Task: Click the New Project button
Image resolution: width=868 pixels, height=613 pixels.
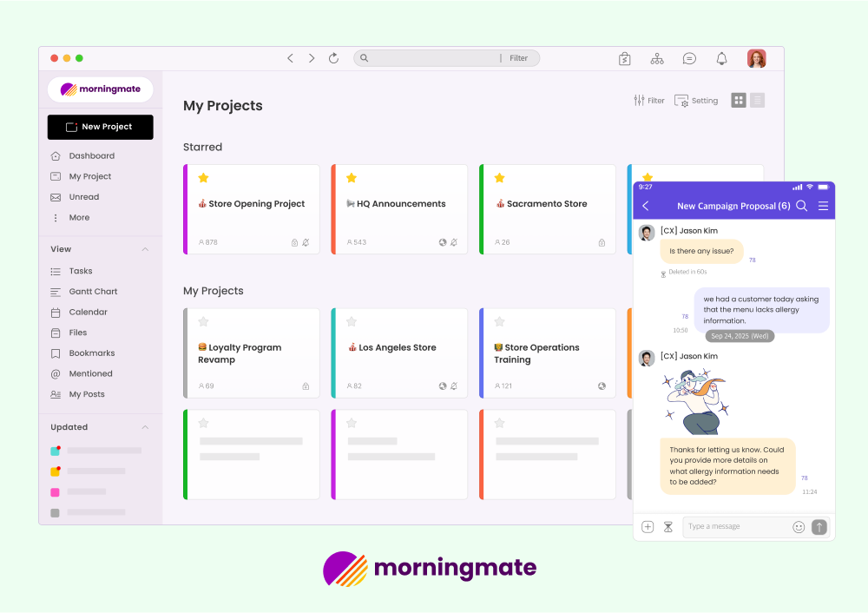Action: (x=100, y=127)
